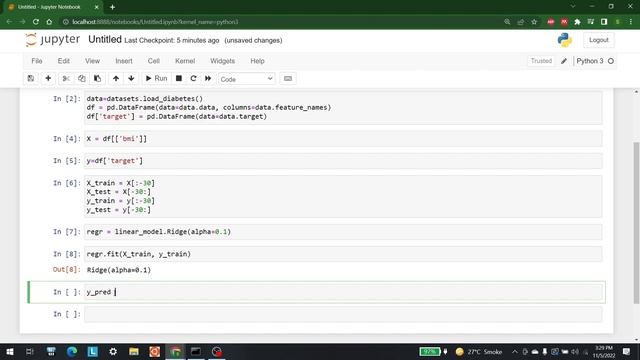The image size is (640, 360).
Task: Open the File menu
Action: pos(37,61)
